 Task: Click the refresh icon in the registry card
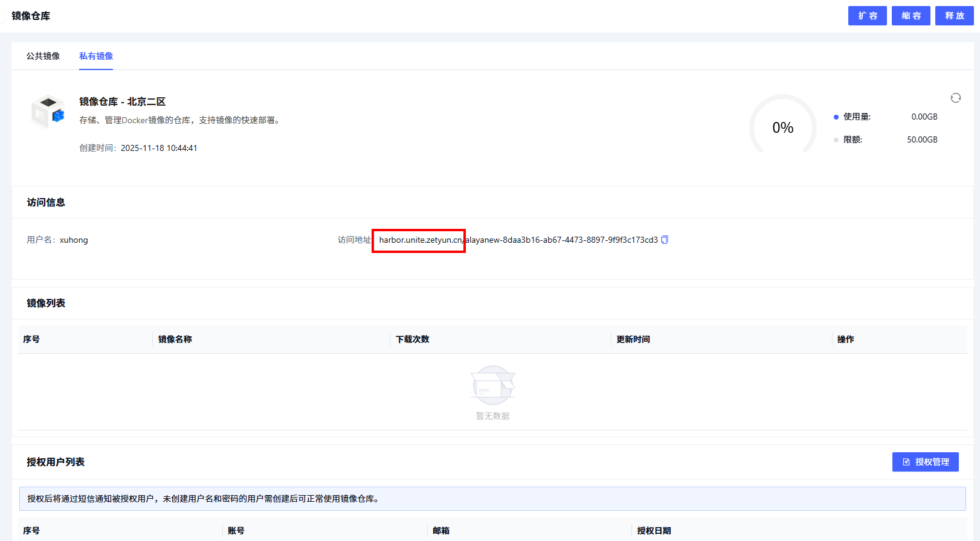tap(955, 98)
